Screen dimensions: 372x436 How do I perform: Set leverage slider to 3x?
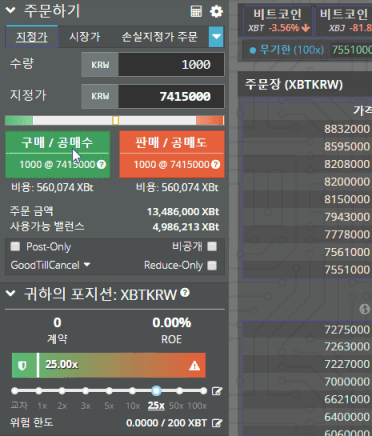[86, 391]
